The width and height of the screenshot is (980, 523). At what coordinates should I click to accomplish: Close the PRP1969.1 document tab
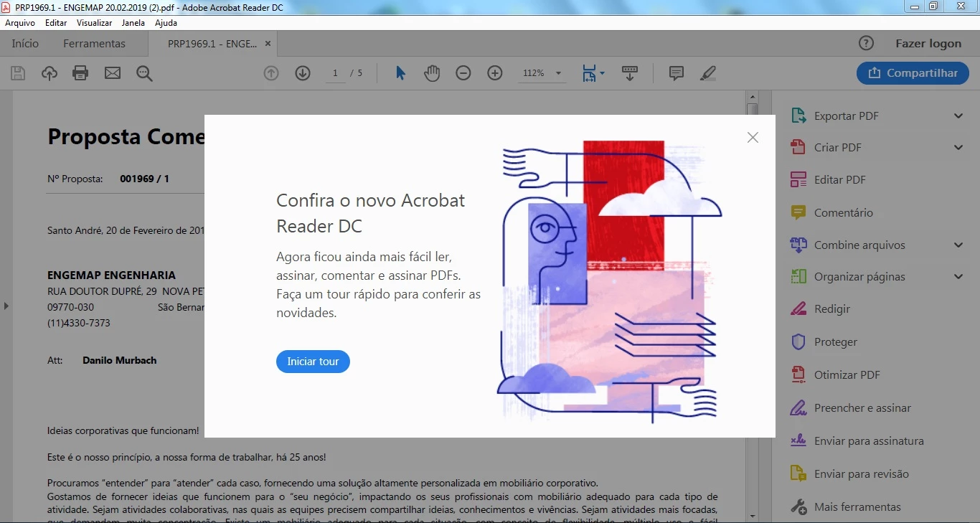pyautogui.click(x=268, y=44)
